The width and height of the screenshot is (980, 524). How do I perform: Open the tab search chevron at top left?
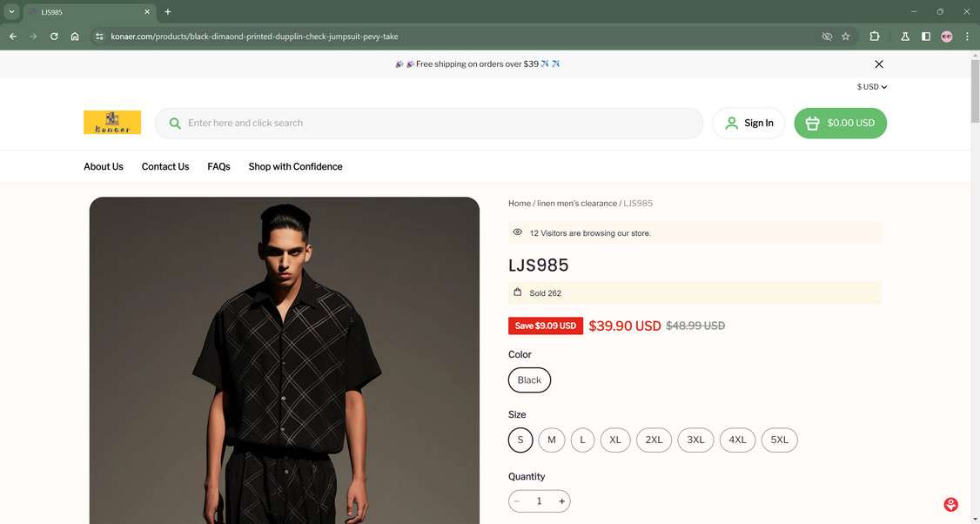pos(11,12)
